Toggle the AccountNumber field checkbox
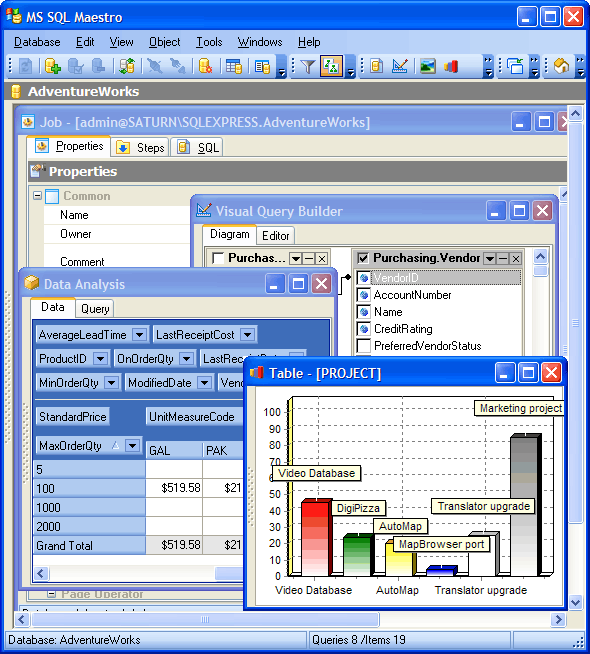Viewport: 590px width, 654px height. tap(364, 295)
